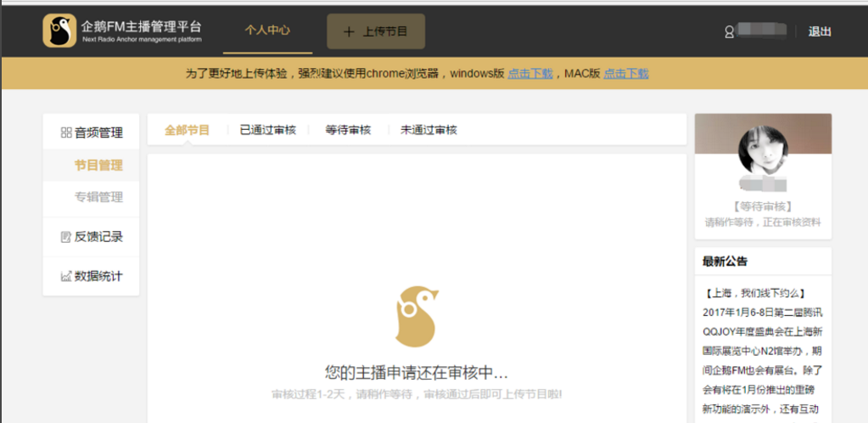Click the large golden penguin illustration

click(x=417, y=317)
